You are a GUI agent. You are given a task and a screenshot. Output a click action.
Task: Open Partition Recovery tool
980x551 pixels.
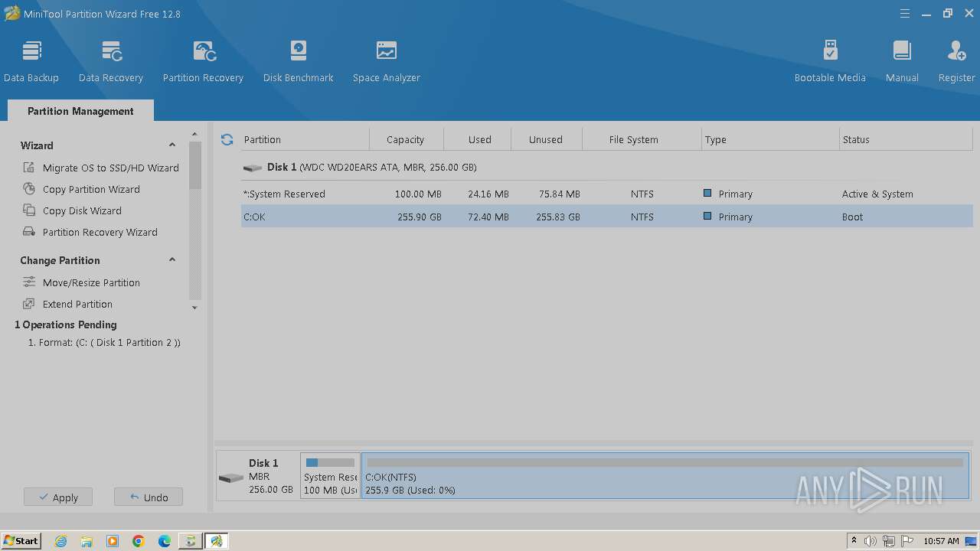click(203, 61)
